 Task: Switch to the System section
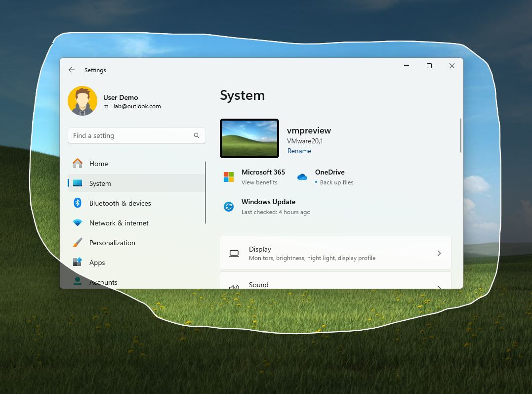100,183
